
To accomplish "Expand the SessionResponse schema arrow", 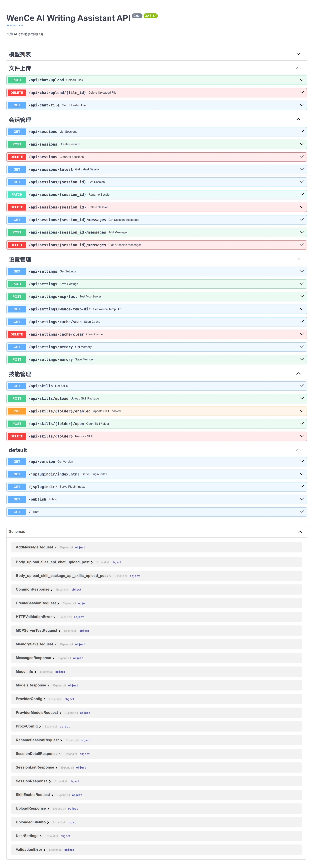I will (50, 781).
